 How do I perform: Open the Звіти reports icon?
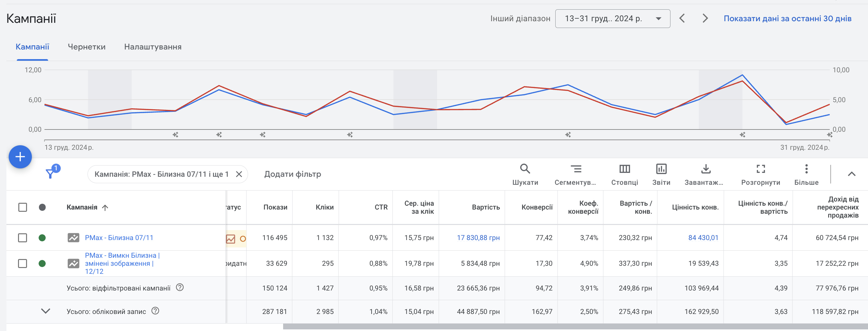(x=661, y=169)
